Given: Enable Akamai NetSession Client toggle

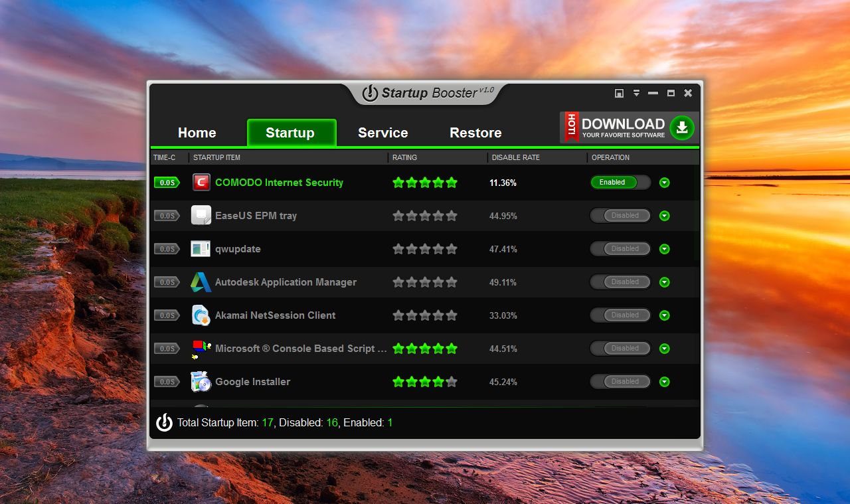Looking at the screenshot, I should point(620,315).
